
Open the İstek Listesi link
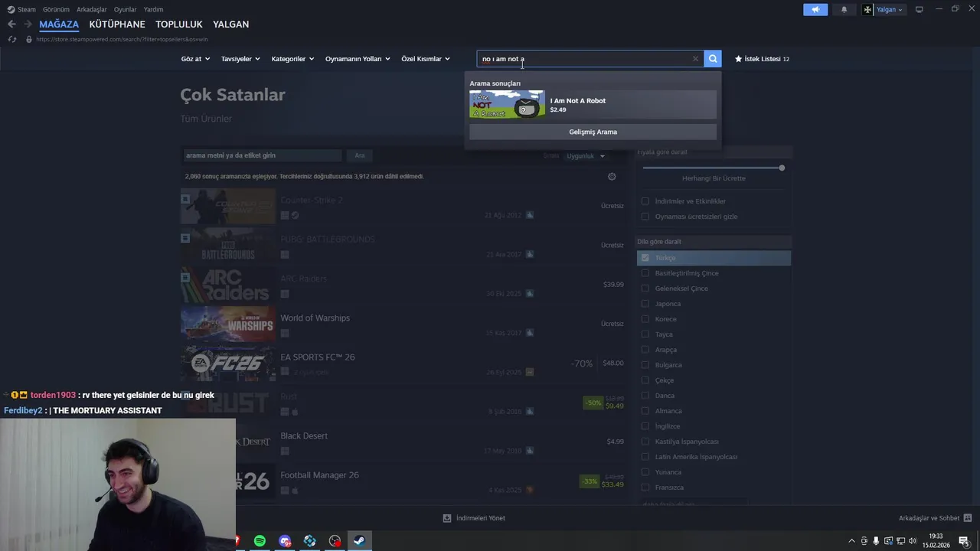pyautogui.click(x=762, y=59)
